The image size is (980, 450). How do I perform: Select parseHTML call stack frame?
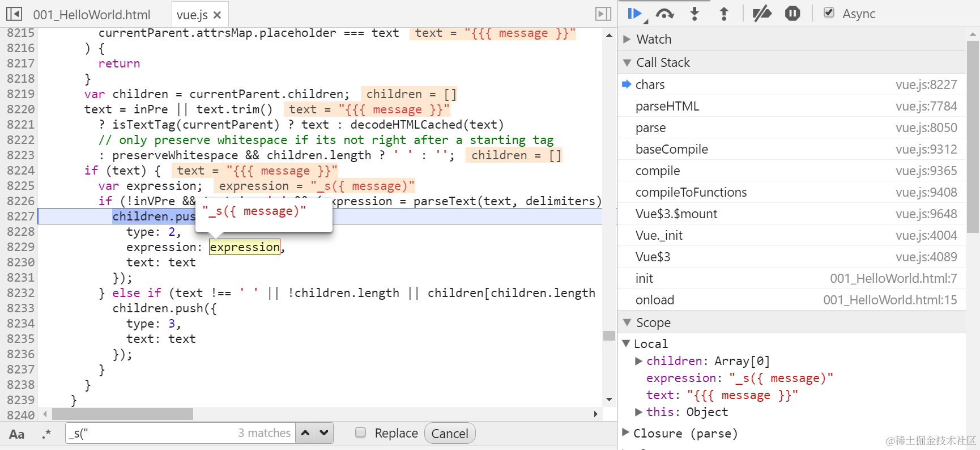click(x=791, y=106)
